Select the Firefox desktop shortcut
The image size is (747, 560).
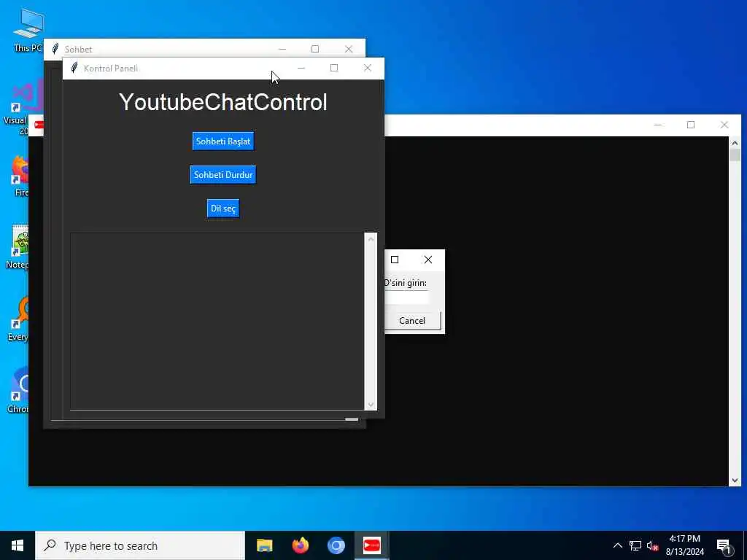click(x=21, y=176)
